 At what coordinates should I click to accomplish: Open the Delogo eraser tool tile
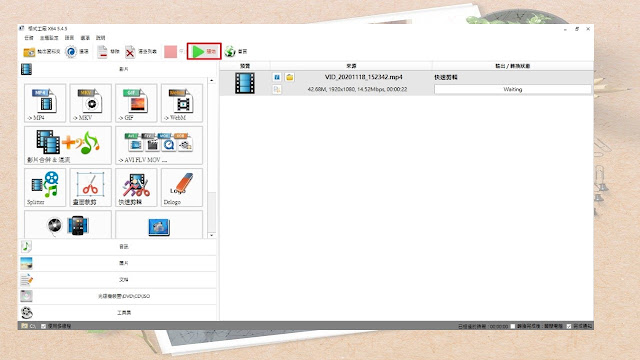[x=182, y=187]
